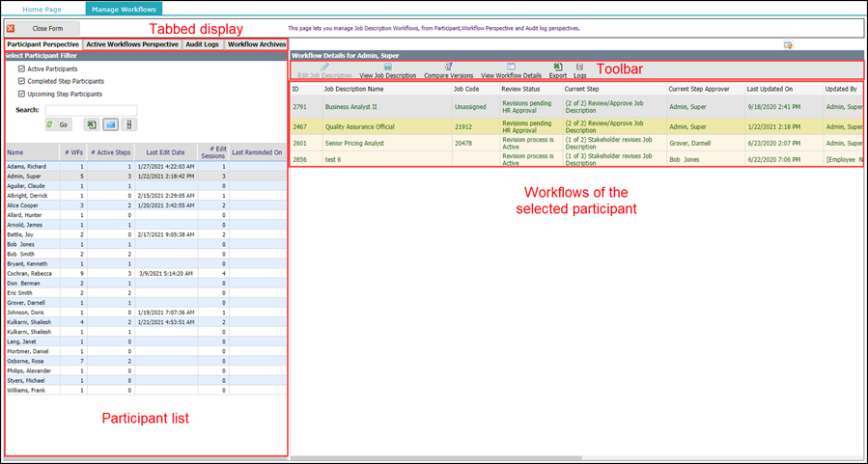Uncheck the Active Participants checkbox

tap(22, 69)
